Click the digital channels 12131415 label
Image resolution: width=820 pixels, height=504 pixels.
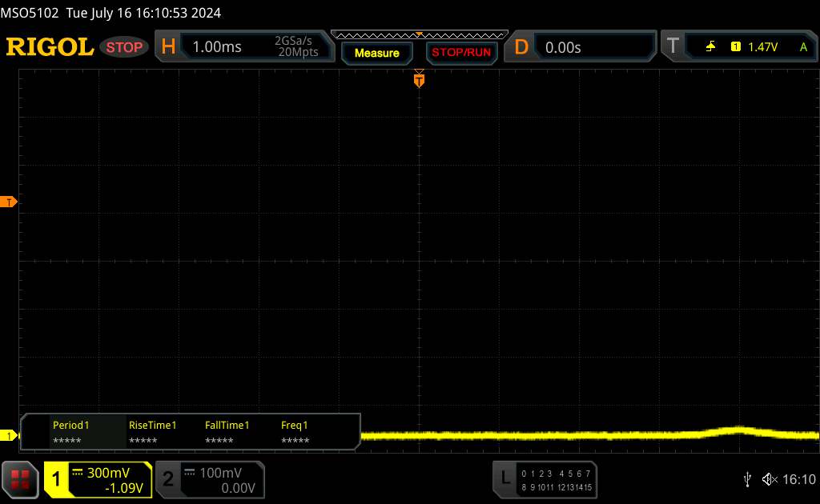(575, 487)
